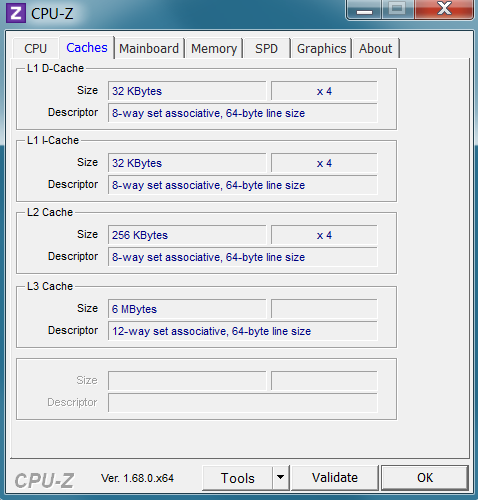This screenshot has height=500, width=478.
Task: Go to the SPD tab
Action: click(x=266, y=49)
